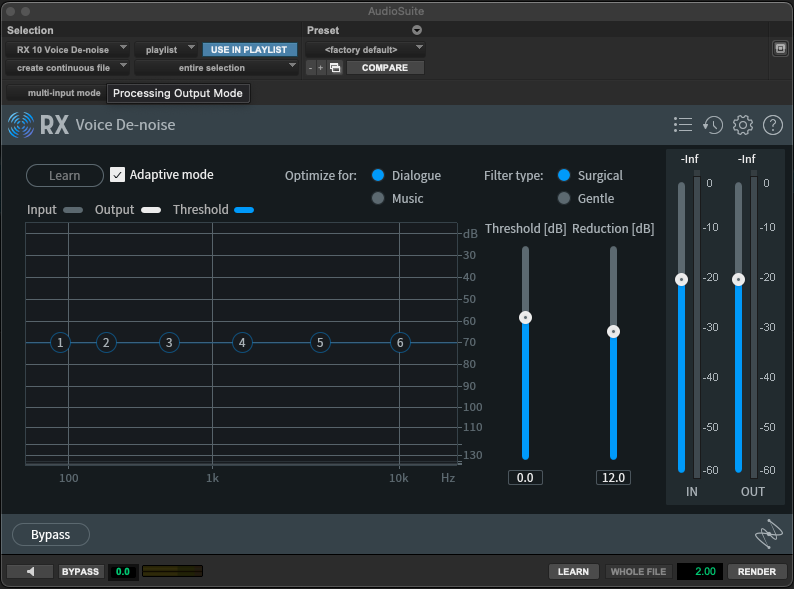
Task: Click the Reduction slider handle
Action: [x=613, y=332]
